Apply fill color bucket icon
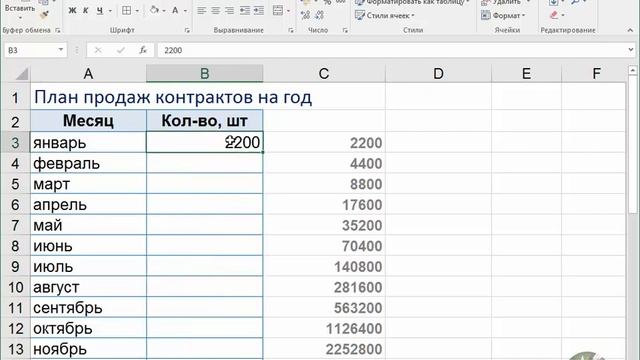 tap(154, 10)
